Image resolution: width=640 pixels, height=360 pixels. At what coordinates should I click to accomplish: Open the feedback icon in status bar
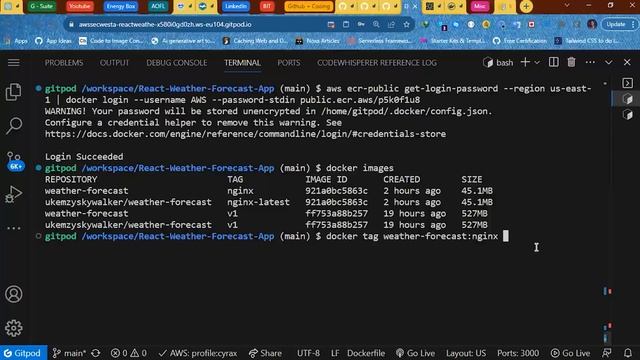pos(607,353)
